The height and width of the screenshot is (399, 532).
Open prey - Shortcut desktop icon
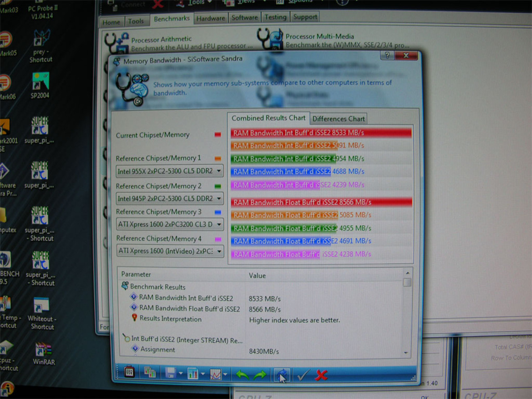(41, 46)
